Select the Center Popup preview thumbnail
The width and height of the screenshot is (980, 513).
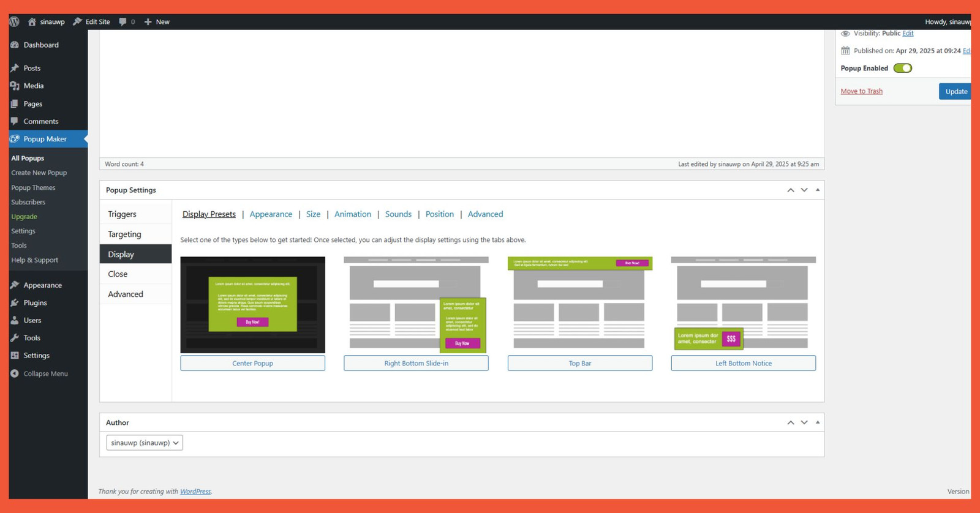[252, 305]
